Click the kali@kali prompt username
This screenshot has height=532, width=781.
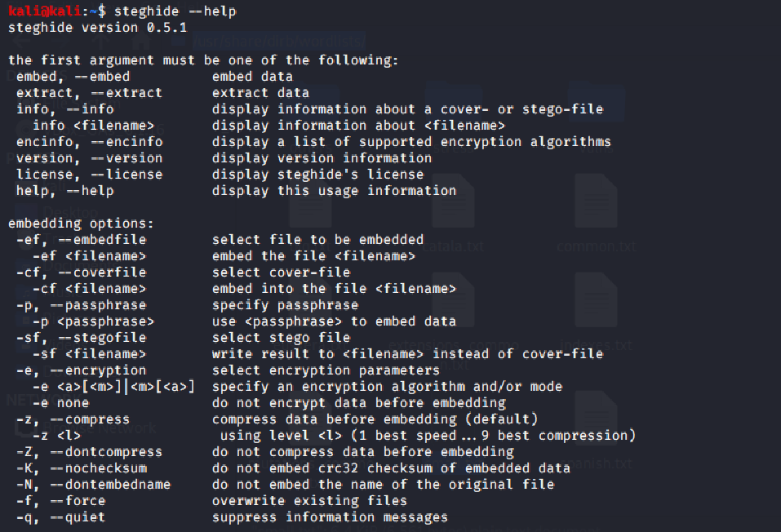point(44,11)
